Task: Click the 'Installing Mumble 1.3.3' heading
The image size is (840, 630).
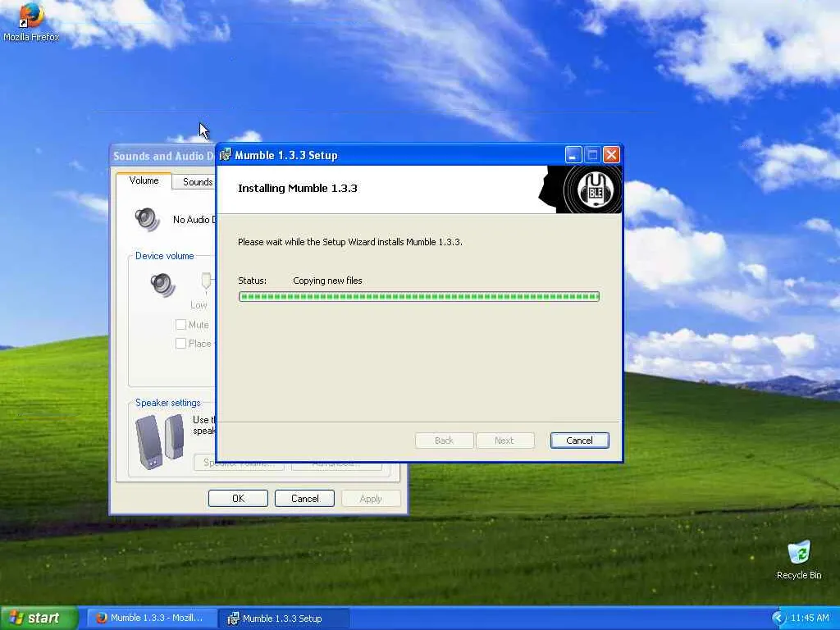Action: click(297, 188)
